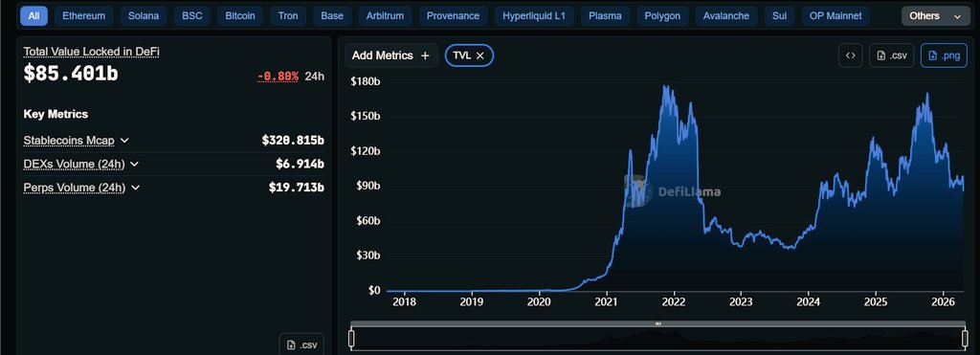Viewport: 980px width, 355px height.
Task: Click the Add Metrics button
Action: pyautogui.click(x=390, y=55)
